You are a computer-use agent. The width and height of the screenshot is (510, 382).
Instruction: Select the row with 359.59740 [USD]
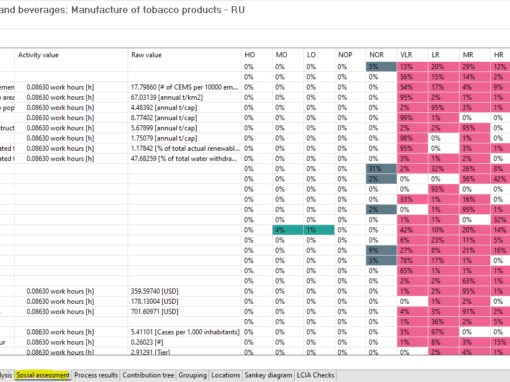pyautogui.click(x=255, y=291)
